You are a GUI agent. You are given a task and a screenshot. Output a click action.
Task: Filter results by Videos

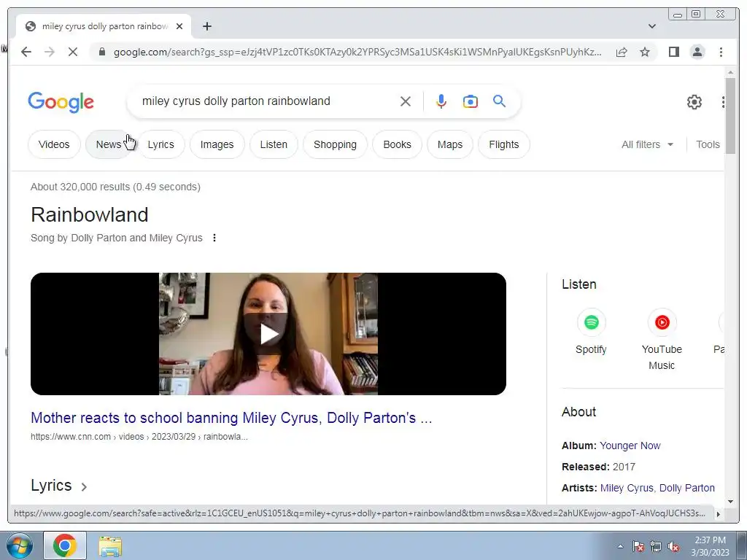point(54,144)
